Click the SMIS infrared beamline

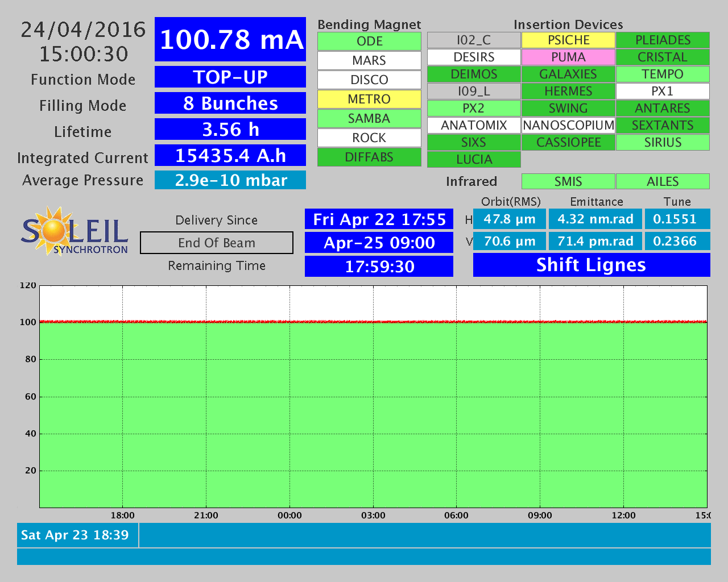[x=568, y=181]
